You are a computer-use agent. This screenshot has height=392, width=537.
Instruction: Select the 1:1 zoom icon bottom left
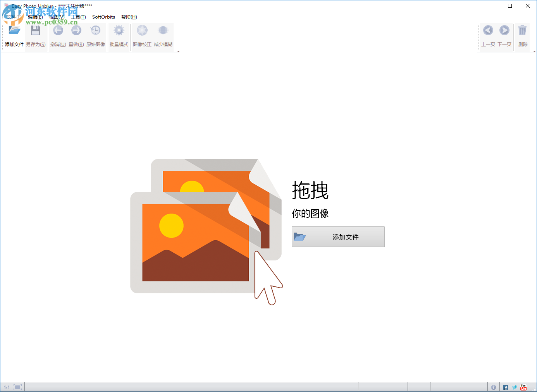click(x=7, y=387)
